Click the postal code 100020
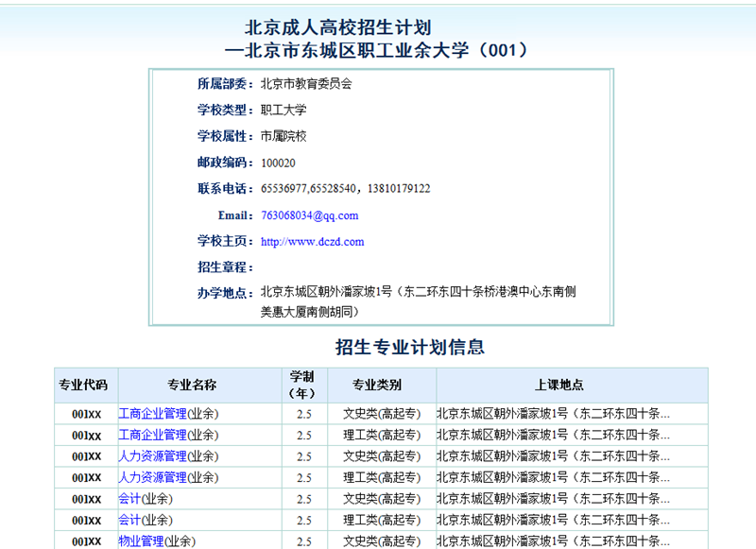This screenshot has width=756, height=549. [x=278, y=163]
